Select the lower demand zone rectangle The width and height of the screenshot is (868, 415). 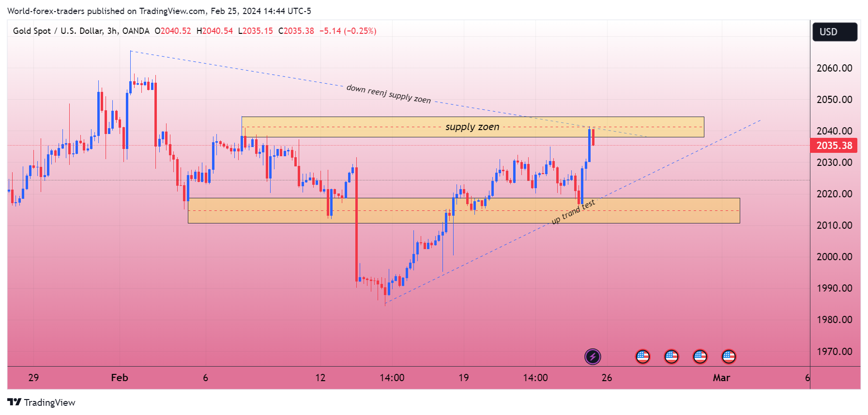464,210
